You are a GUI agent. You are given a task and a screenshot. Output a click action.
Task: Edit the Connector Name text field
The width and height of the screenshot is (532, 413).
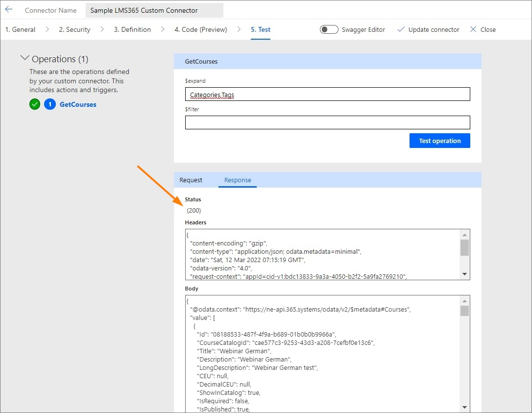pyautogui.click(x=154, y=10)
